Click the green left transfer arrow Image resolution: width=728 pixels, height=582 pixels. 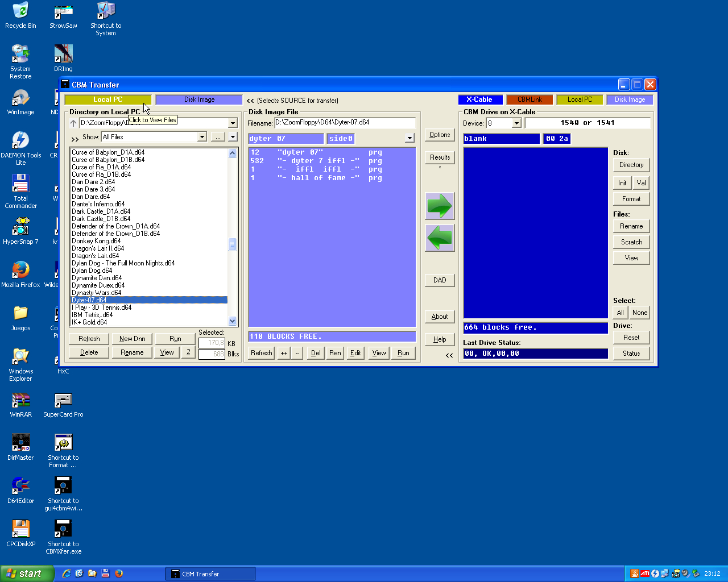tap(440, 238)
